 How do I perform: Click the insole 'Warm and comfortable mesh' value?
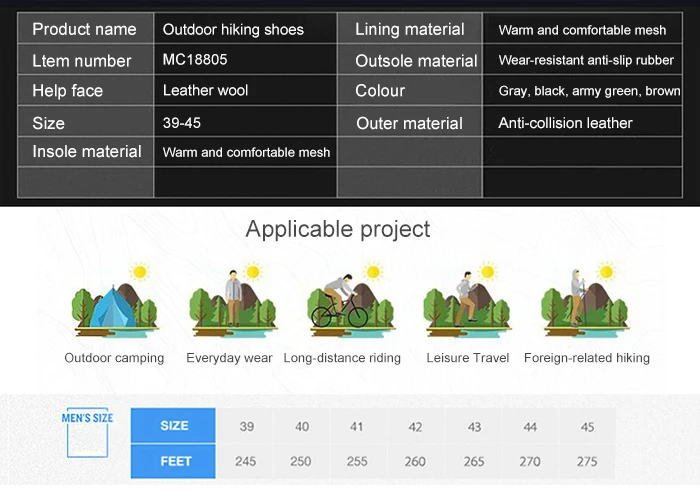pyautogui.click(x=246, y=153)
